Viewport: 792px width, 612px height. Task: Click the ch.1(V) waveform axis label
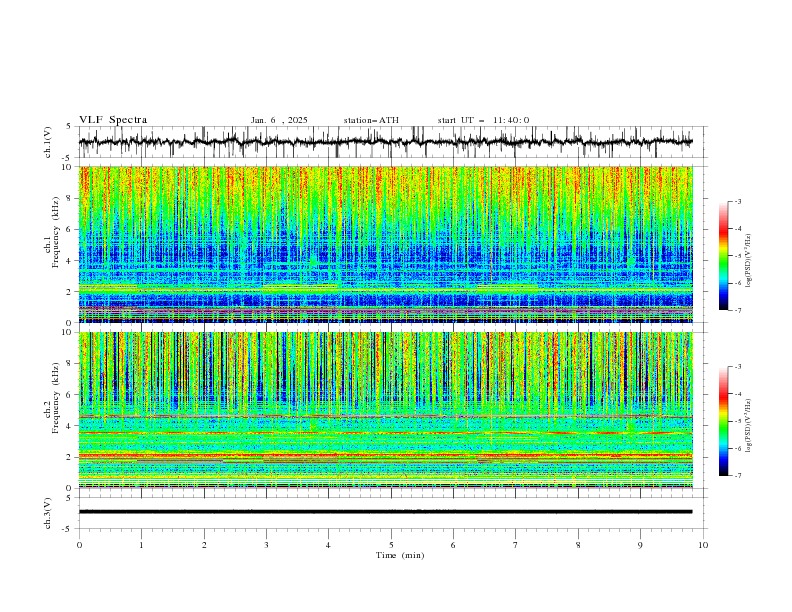point(48,142)
